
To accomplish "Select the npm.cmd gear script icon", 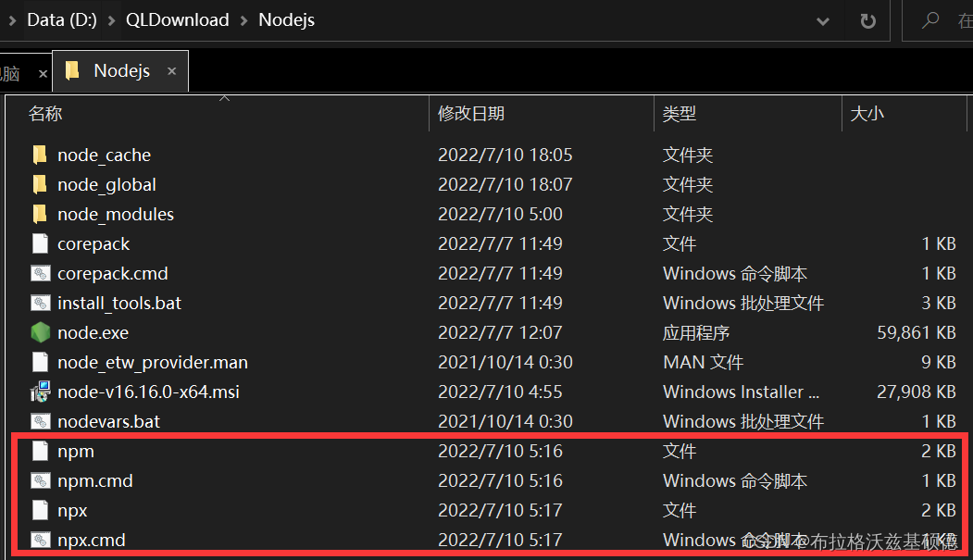I will (x=39, y=480).
